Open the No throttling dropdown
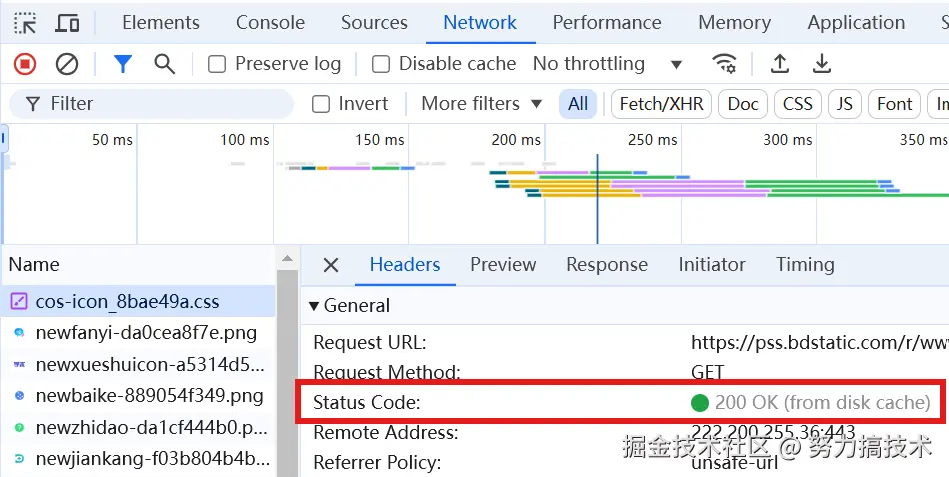The height and width of the screenshot is (477, 949). coord(607,64)
